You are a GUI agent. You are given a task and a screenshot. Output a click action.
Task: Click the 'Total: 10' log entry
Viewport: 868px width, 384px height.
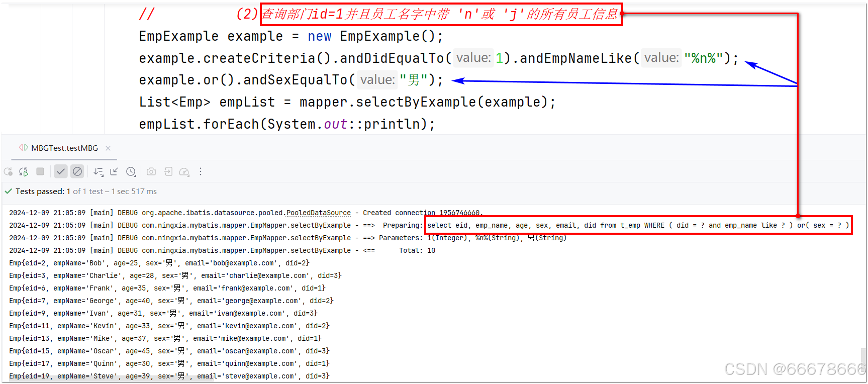pos(417,251)
